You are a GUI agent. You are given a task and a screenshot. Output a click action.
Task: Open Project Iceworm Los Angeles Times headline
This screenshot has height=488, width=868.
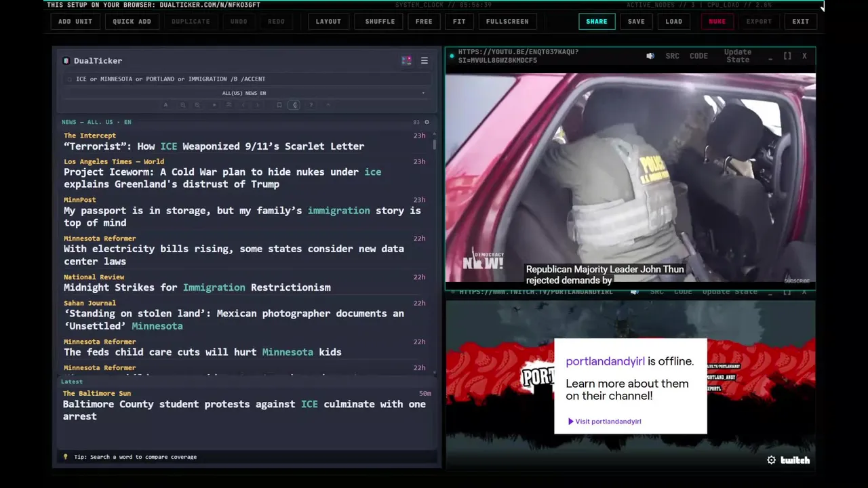(x=222, y=178)
